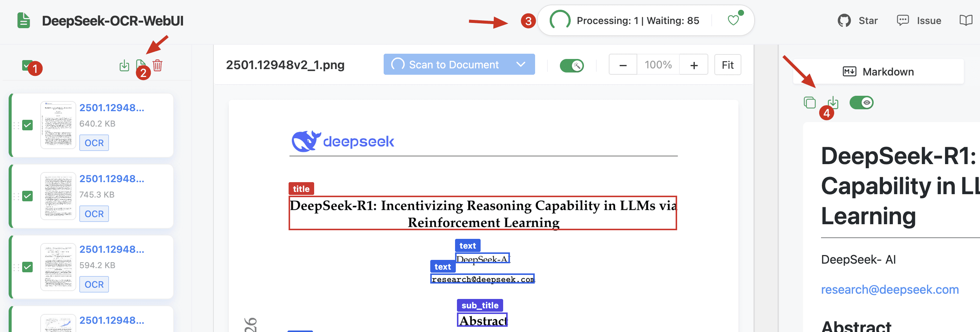Viewport: 980px width, 332px height.
Task: Zoom out with the minus button
Action: (x=623, y=65)
